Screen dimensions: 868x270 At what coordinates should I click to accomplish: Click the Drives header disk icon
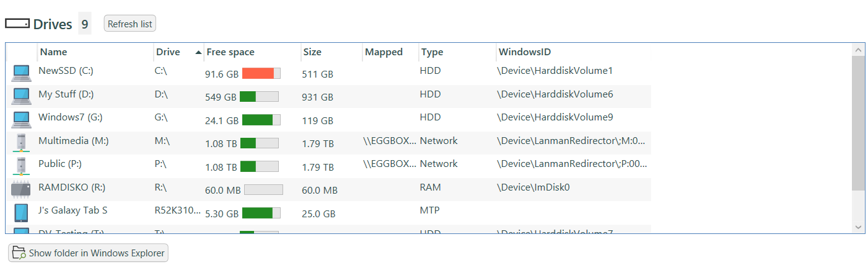click(x=17, y=24)
